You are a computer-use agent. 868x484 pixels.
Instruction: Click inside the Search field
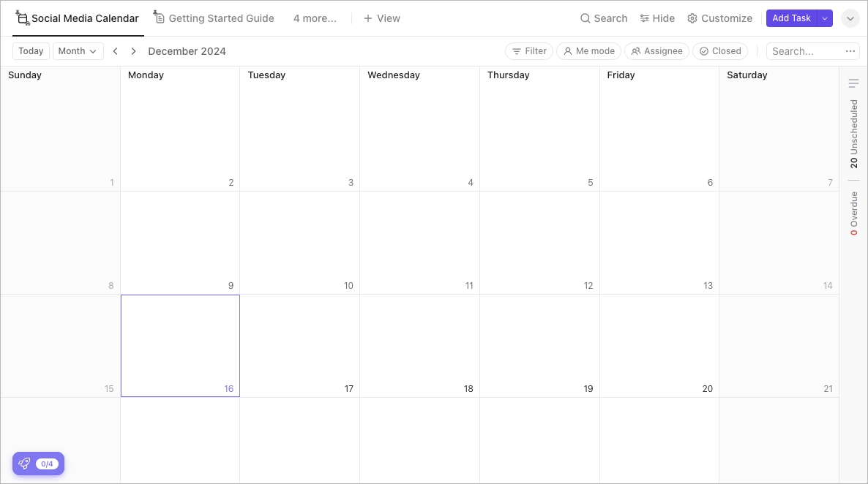(801, 51)
